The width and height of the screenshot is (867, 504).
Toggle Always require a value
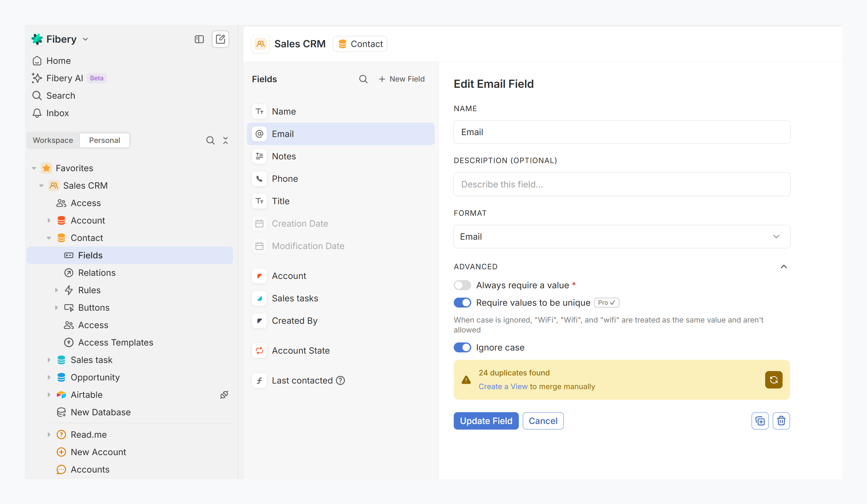[462, 285]
